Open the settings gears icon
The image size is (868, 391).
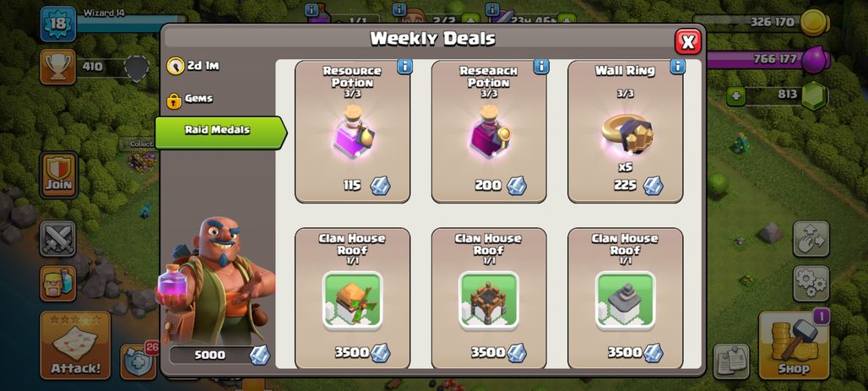click(x=811, y=284)
